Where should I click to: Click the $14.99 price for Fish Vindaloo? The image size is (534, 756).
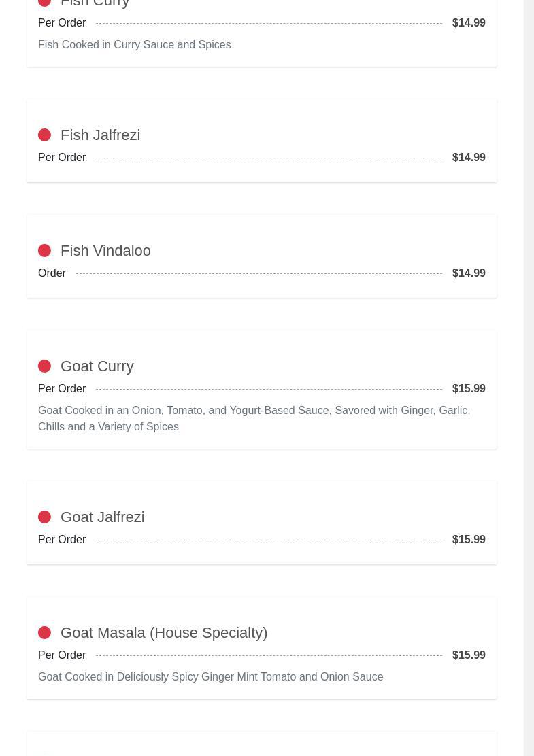(x=469, y=273)
